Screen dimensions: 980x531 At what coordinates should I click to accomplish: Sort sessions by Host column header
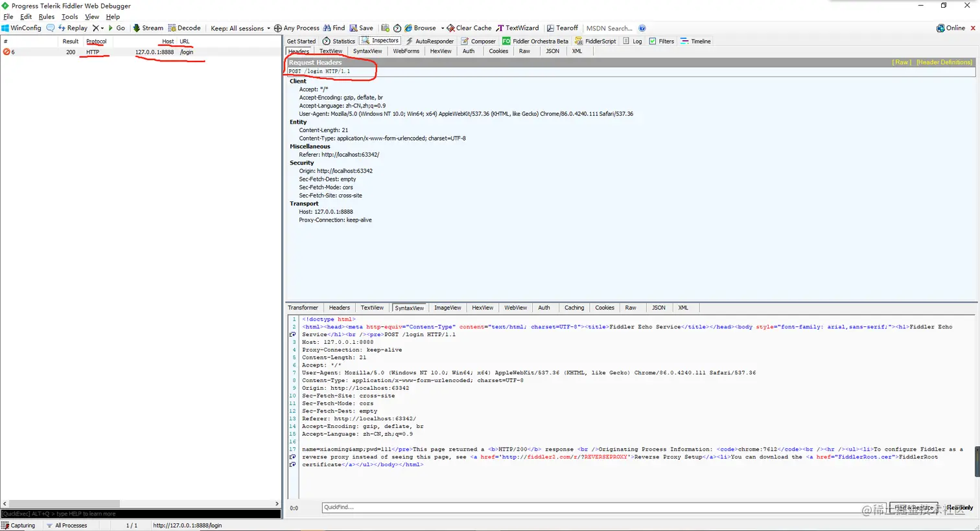click(168, 41)
